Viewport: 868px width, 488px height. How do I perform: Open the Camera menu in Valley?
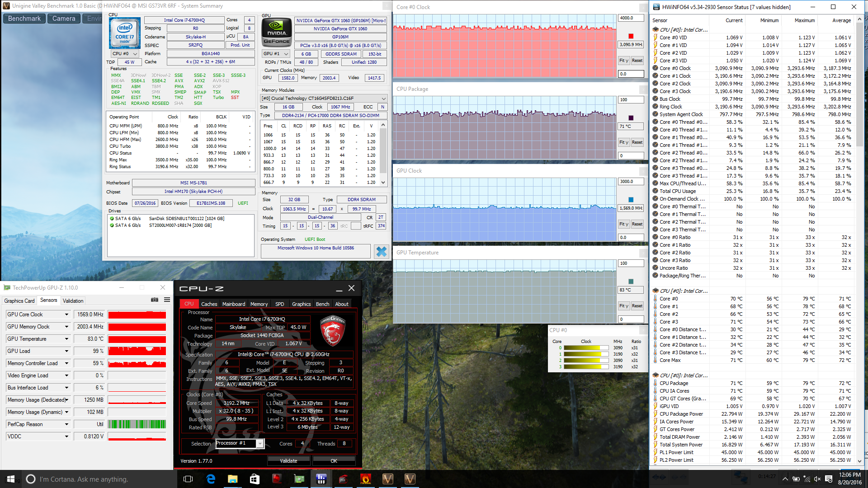click(x=64, y=19)
